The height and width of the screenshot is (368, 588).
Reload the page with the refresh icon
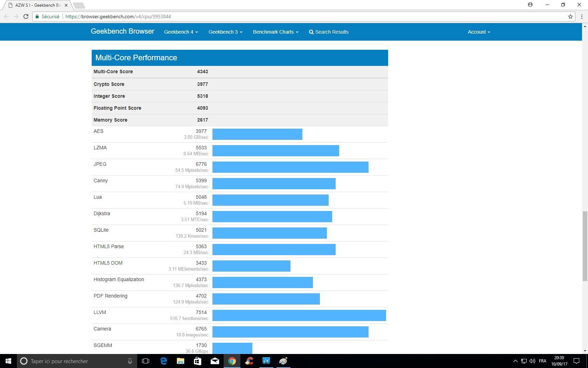pyautogui.click(x=26, y=16)
